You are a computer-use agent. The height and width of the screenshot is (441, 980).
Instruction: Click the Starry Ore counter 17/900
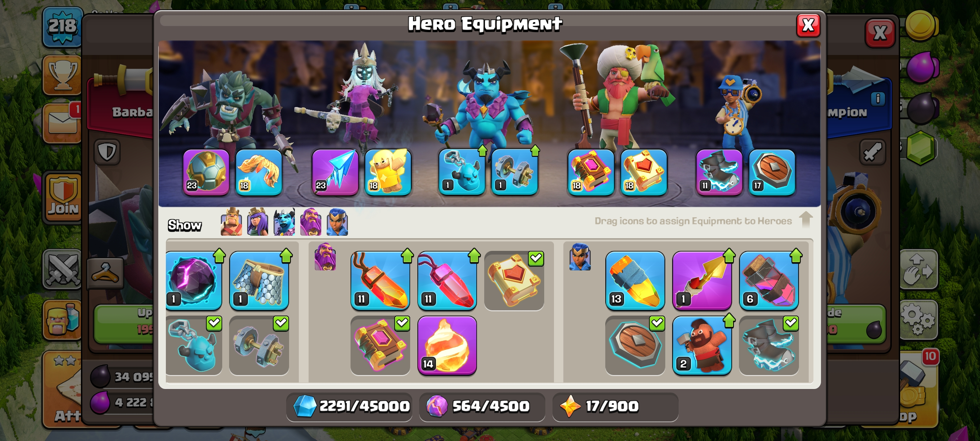click(x=615, y=406)
